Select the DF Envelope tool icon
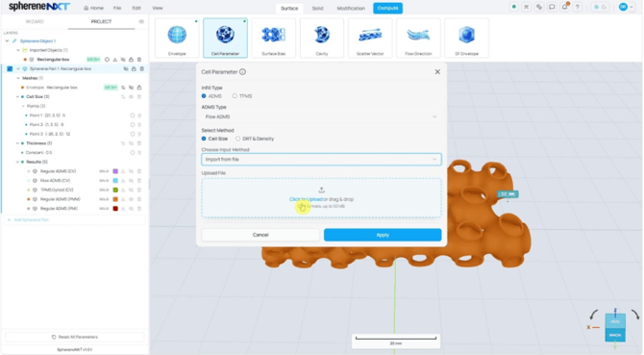Screen dimensions: 644x355 coord(466,38)
